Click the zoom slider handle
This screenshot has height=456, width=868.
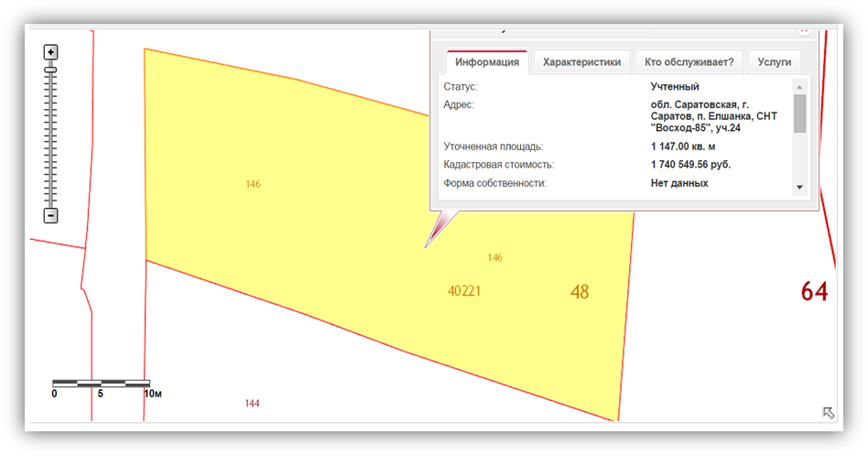(x=51, y=70)
